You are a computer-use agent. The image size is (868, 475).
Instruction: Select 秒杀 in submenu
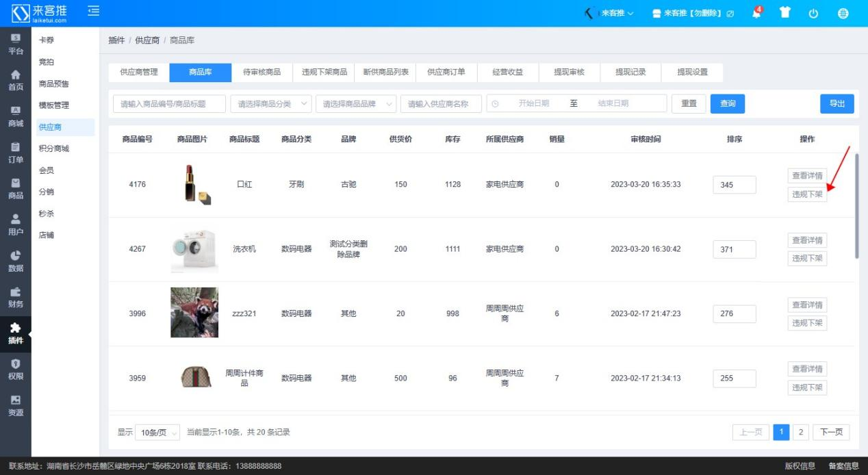pyautogui.click(x=47, y=214)
